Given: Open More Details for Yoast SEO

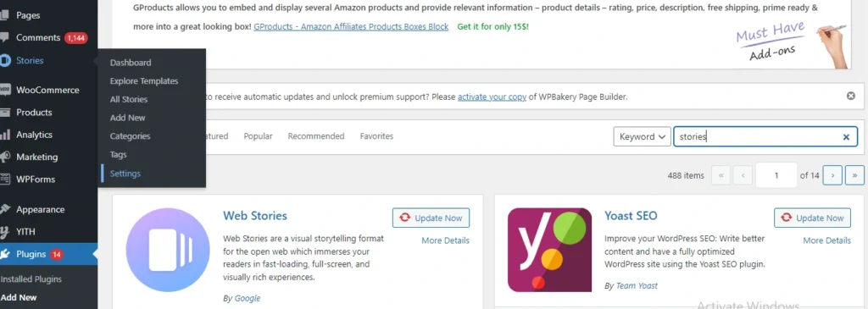Looking at the screenshot, I should [827, 240].
